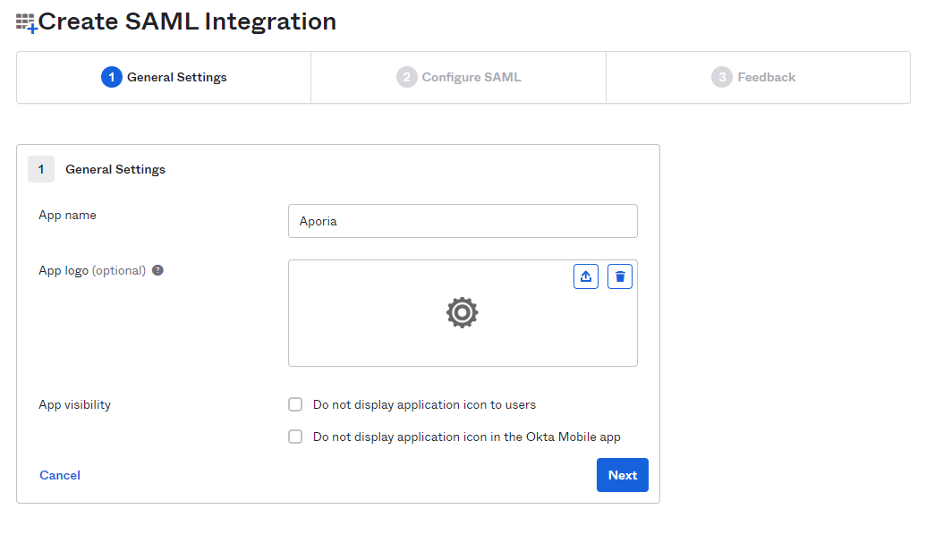Click the grey step 2 circle
The image size is (943, 560).
pos(407,77)
